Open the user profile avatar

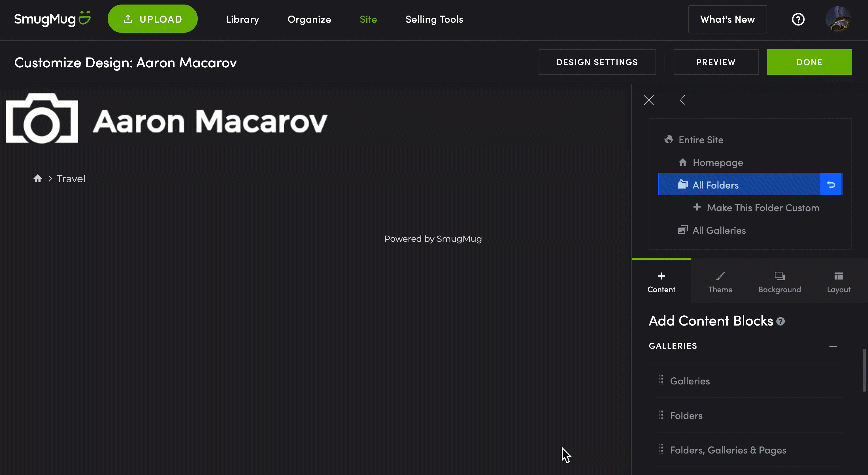838,19
